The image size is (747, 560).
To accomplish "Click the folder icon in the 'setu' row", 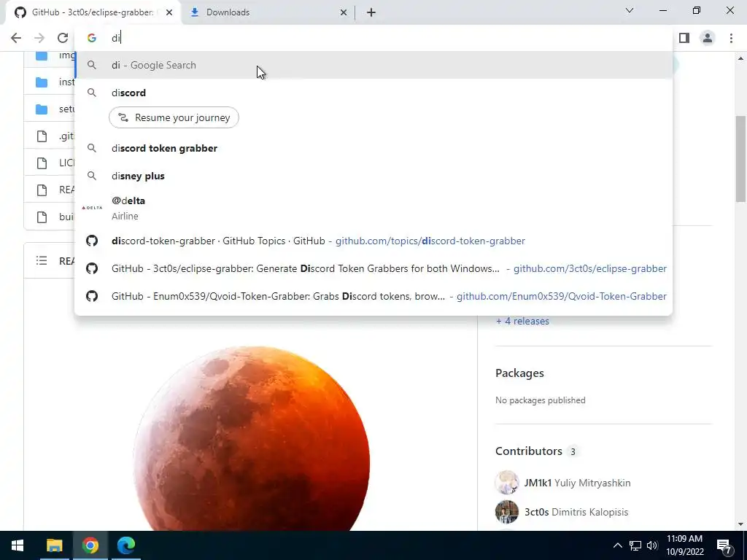I will [x=42, y=109].
